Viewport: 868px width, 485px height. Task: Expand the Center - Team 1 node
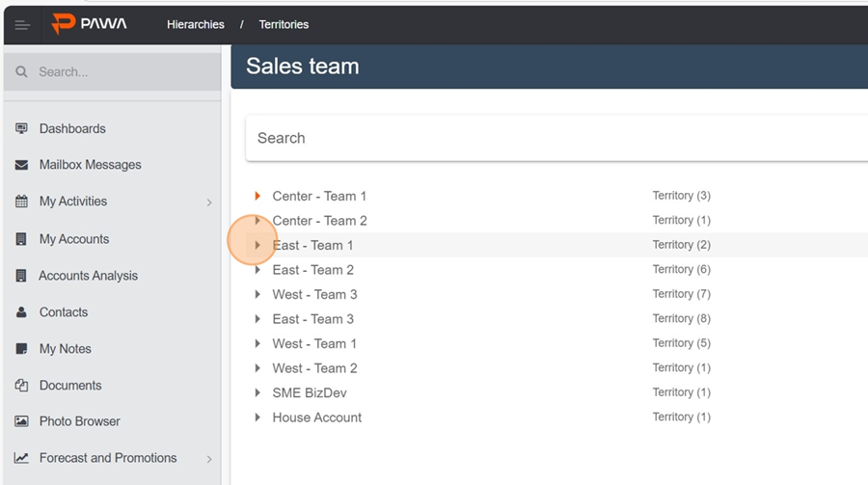click(x=258, y=196)
